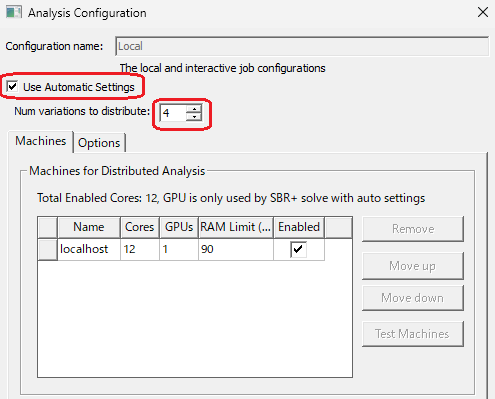Click the Analysis Configuration window icon

pos(14,12)
